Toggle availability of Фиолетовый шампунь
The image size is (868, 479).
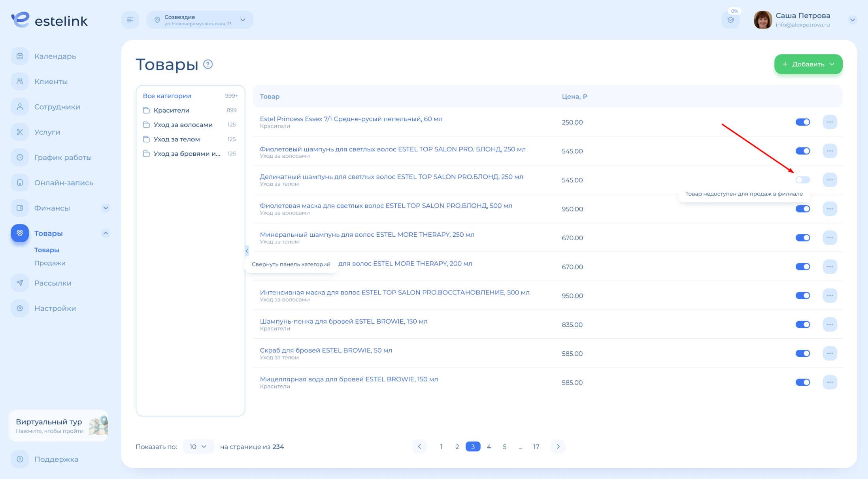tap(803, 151)
